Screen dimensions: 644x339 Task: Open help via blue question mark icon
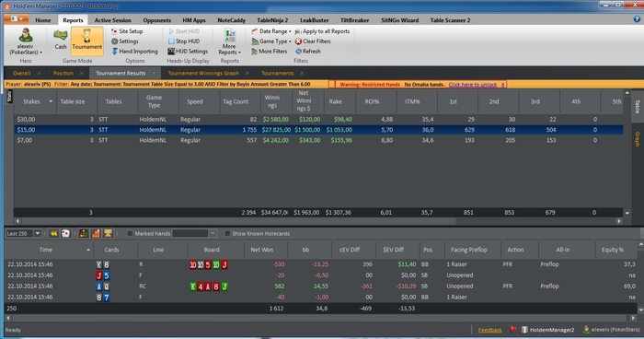pyautogui.click(x=637, y=18)
